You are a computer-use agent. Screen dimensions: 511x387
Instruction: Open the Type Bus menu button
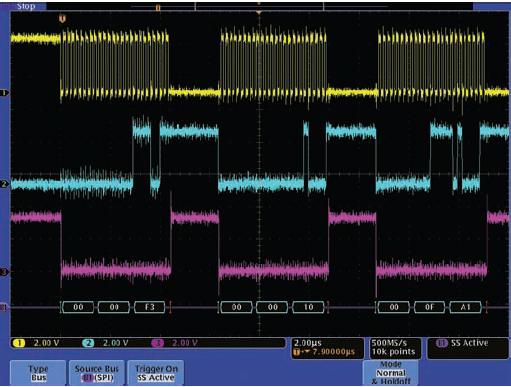[x=38, y=373]
